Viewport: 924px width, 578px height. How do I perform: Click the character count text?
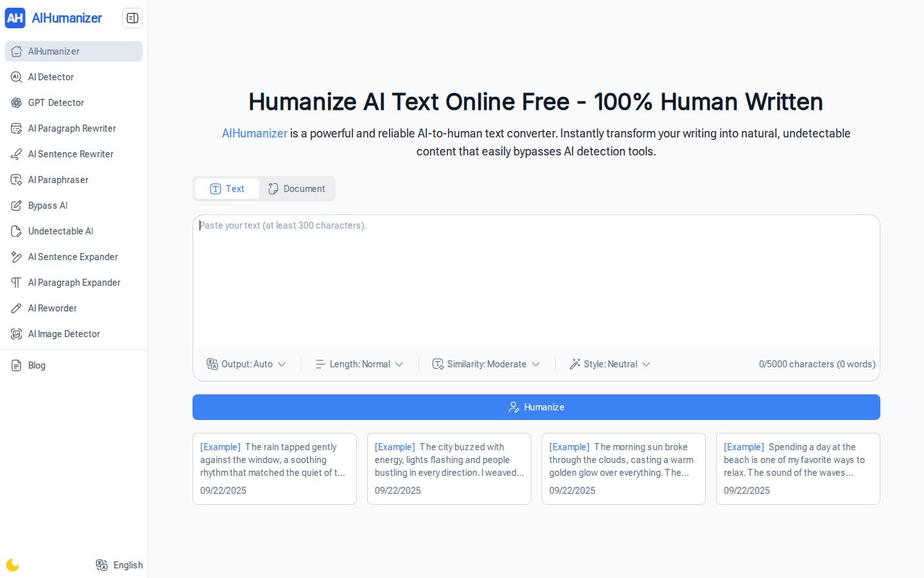pyautogui.click(x=817, y=364)
